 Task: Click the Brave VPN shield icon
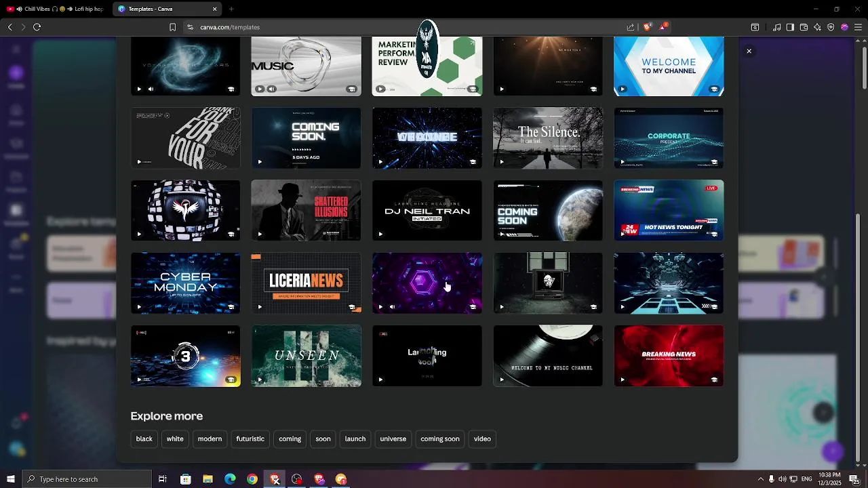831,27
